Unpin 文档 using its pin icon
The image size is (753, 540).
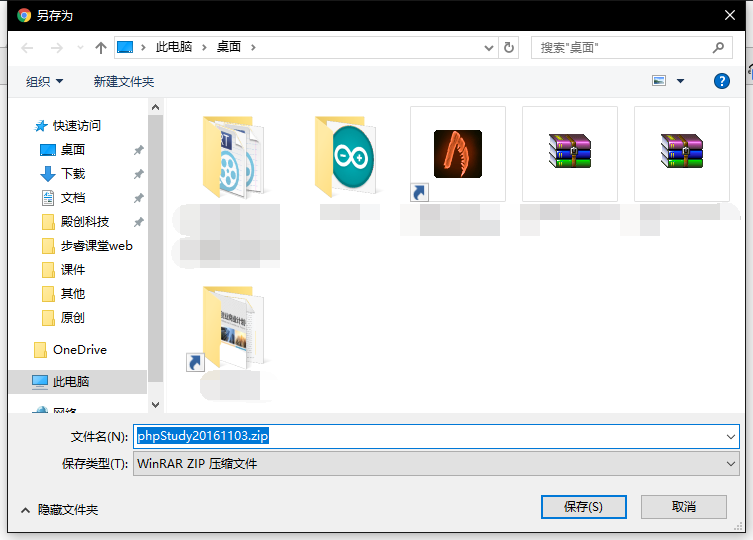[x=139, y=198]
